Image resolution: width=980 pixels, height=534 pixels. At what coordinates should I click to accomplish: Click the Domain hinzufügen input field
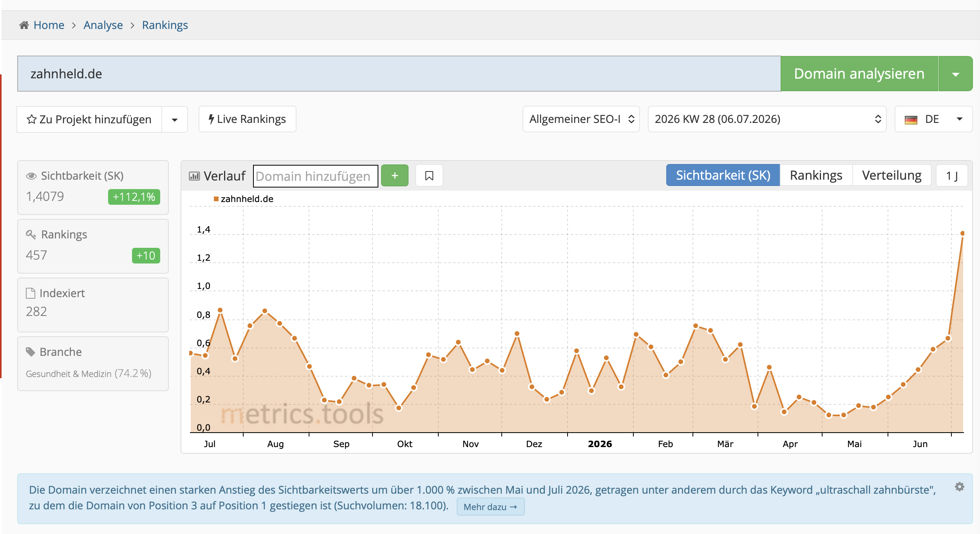316,176
